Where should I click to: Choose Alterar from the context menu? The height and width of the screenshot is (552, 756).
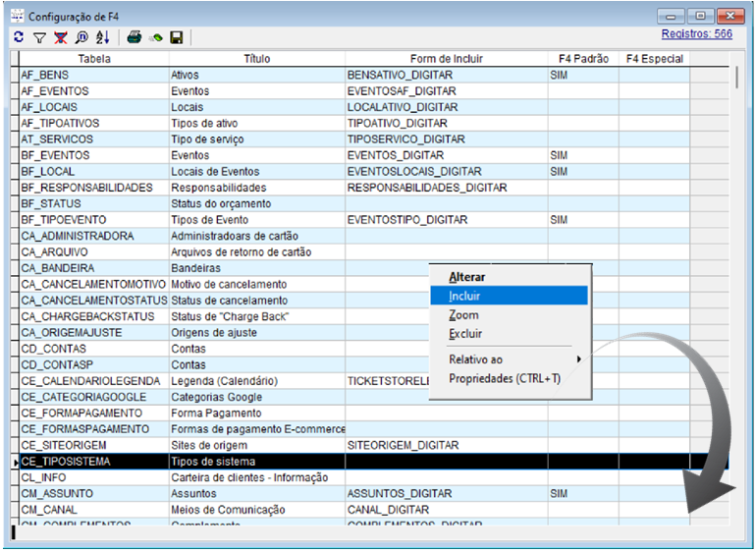coord(466,277)
